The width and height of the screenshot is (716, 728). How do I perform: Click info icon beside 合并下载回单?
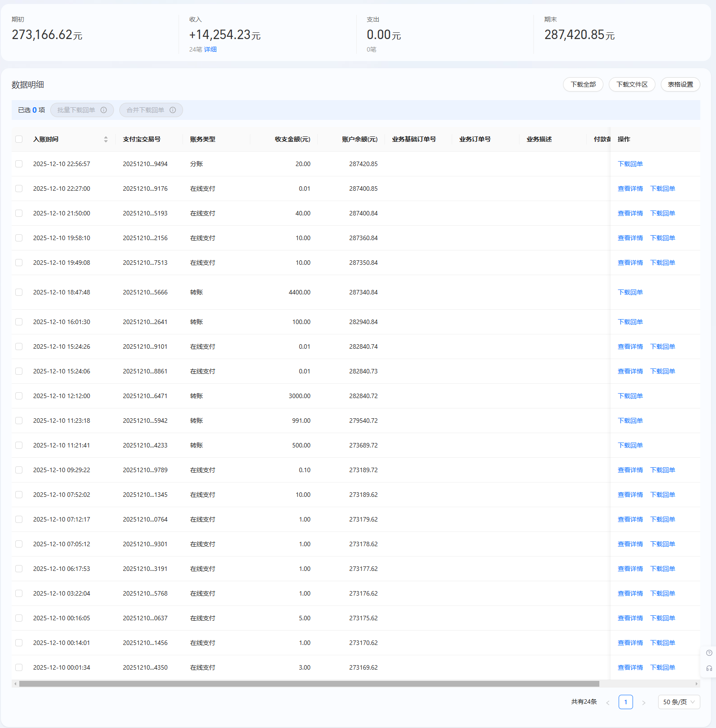tap(173, 110)
